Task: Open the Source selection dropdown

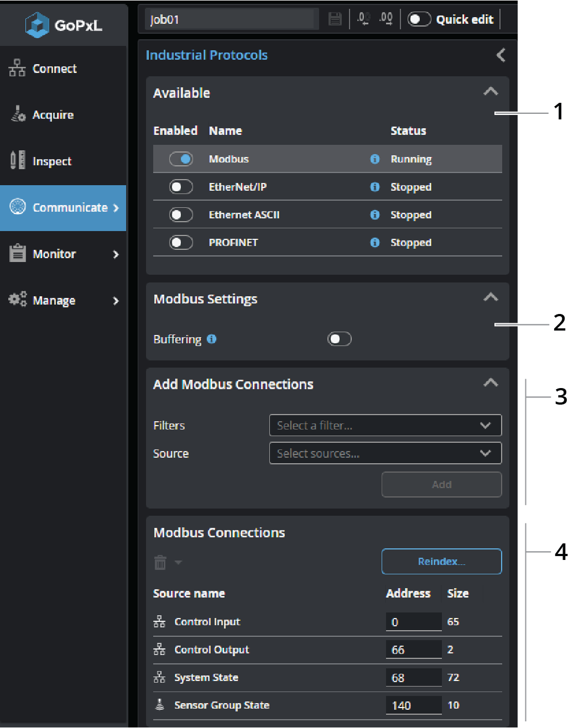Action: tap(385, 453)
